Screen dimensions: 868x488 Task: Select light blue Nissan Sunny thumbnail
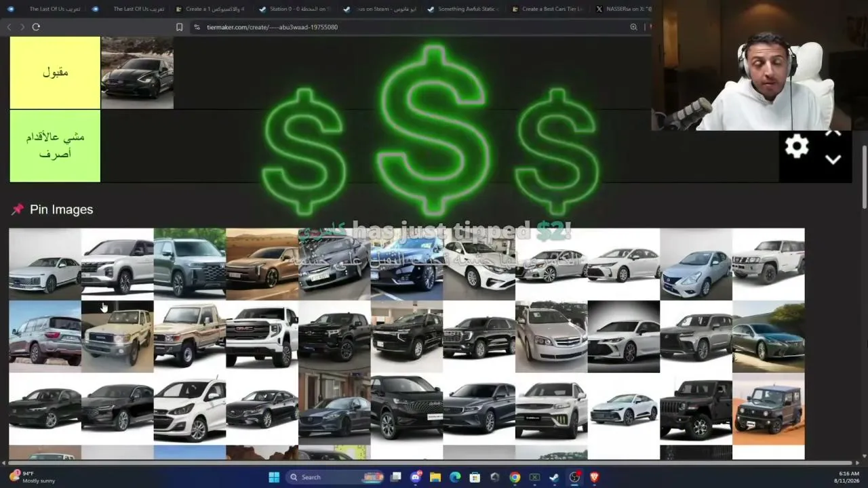[x=696, y=264]
